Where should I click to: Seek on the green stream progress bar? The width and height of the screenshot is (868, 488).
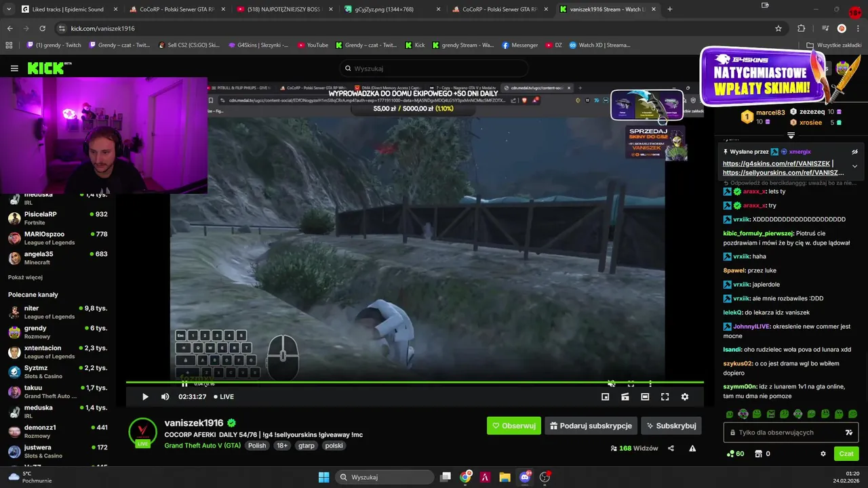(x=415, y=383)
